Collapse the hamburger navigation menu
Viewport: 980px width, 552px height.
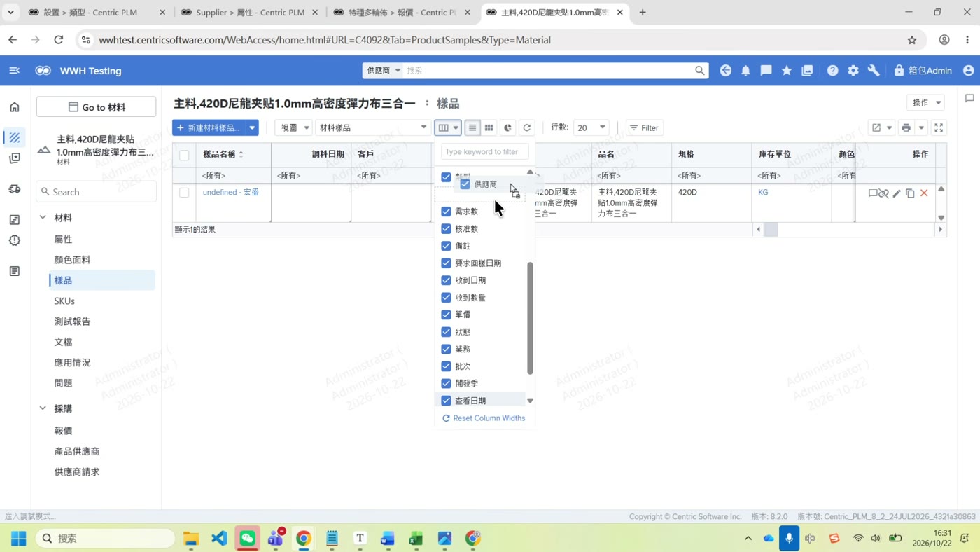[14, 71]
